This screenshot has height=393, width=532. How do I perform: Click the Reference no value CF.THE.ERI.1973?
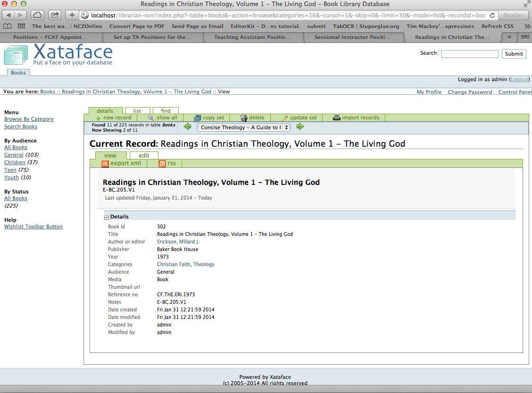pos(176,294)
